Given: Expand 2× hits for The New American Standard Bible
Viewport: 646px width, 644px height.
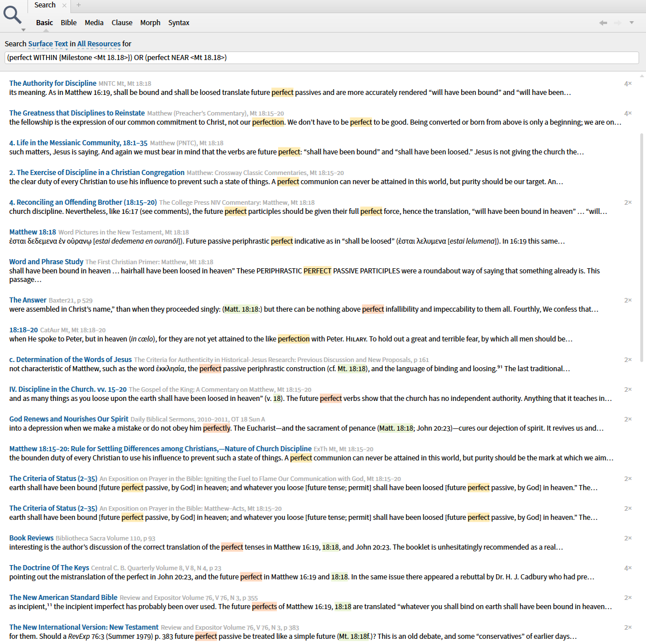Looking at the screenshot, I should (x=628, y=598).
